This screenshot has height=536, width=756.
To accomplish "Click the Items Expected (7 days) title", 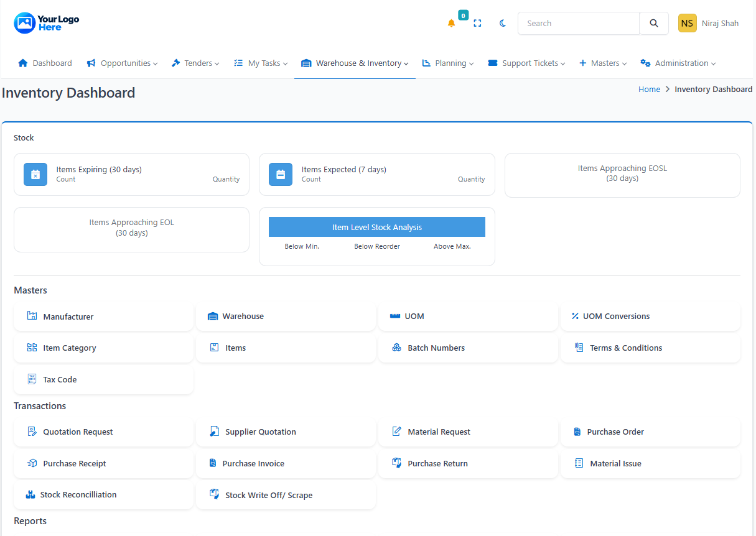I will coord(344,169).
